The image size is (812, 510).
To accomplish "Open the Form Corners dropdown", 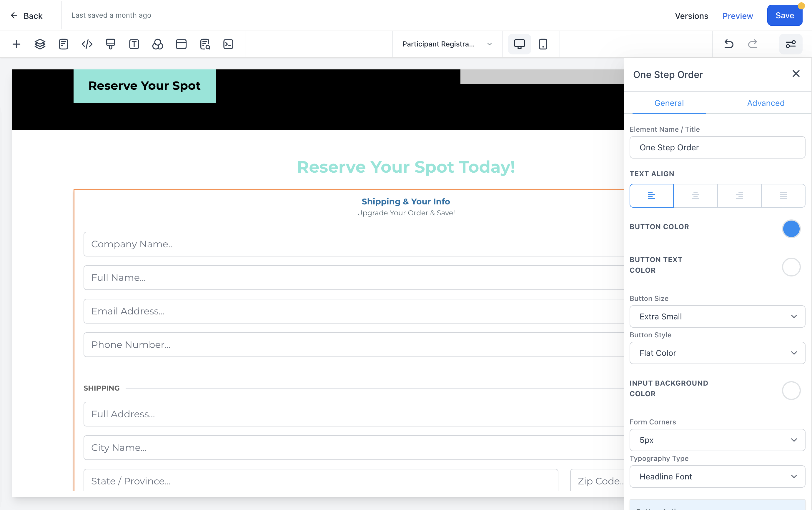I will point(717,440).
